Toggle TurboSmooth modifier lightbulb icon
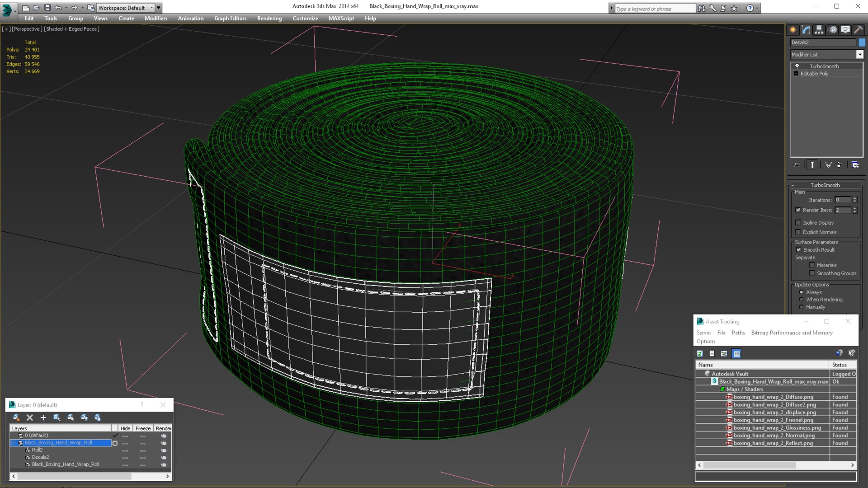868x488 pixels. [x=797, y=66]
